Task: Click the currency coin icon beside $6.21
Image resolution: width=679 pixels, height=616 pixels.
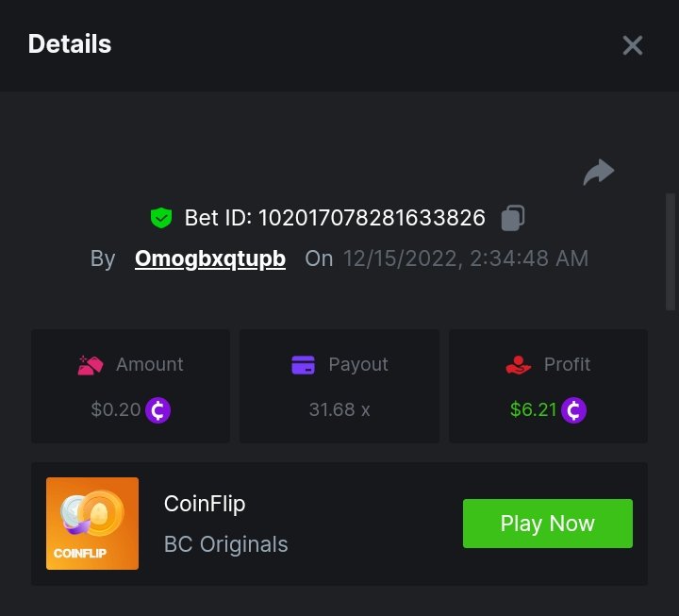Action: point(574,410)
